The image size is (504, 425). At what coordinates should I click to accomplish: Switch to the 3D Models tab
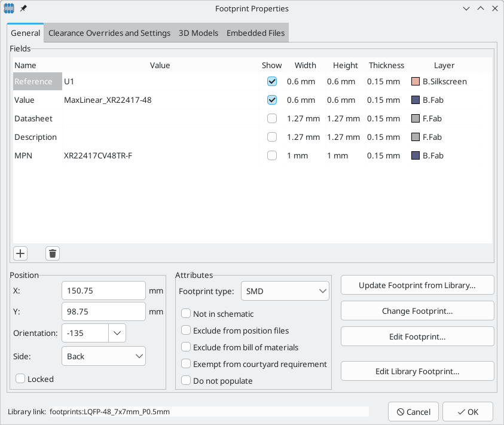pyautogui.click(x=198, y=33)
